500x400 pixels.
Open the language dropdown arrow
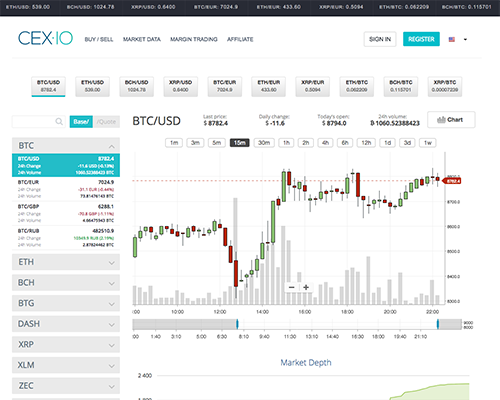click(465, 39)
